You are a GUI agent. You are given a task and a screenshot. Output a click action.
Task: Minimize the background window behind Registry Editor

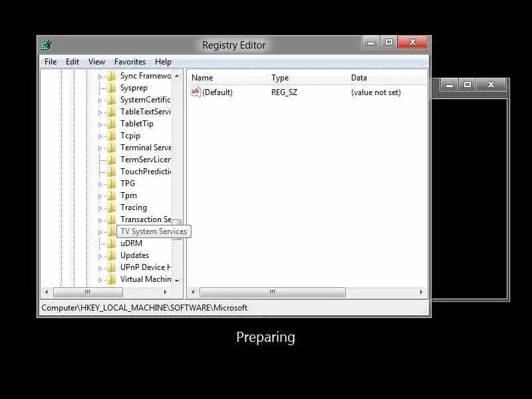point(450,84)
